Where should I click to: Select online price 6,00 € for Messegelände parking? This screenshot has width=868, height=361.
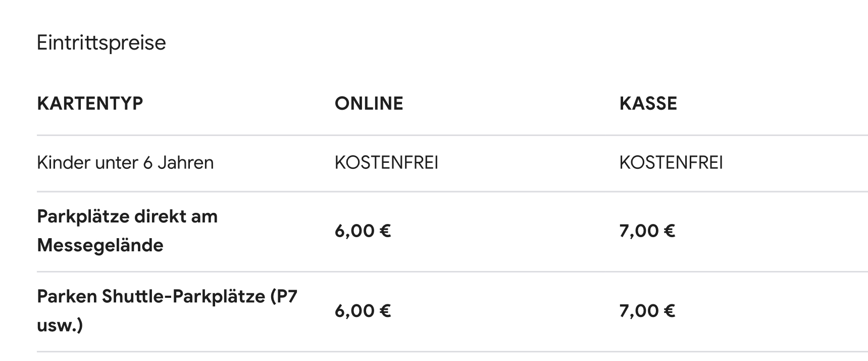363,231
